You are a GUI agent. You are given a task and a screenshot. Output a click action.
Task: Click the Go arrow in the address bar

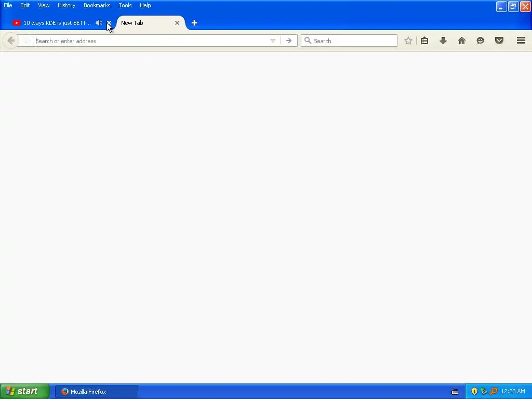click(x=289, y=41)
